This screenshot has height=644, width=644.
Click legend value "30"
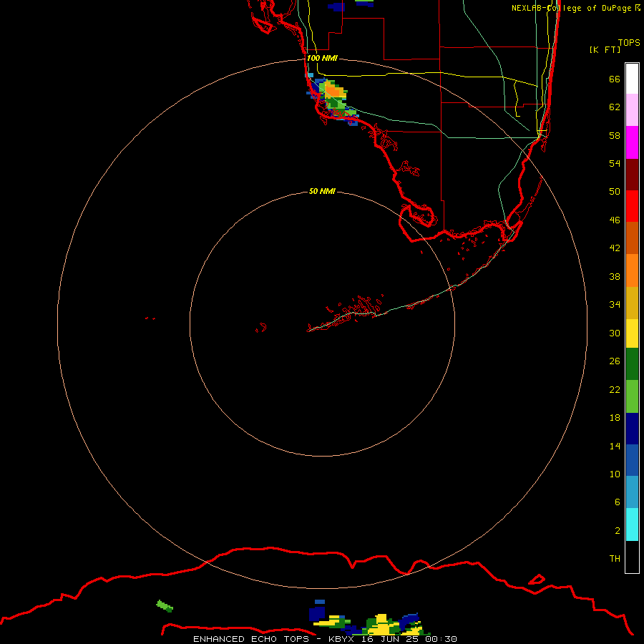pyautogui.click(x=615, y=333)
